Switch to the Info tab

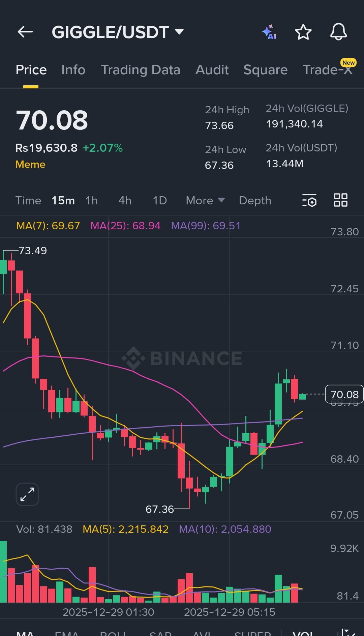click(73, 70)
